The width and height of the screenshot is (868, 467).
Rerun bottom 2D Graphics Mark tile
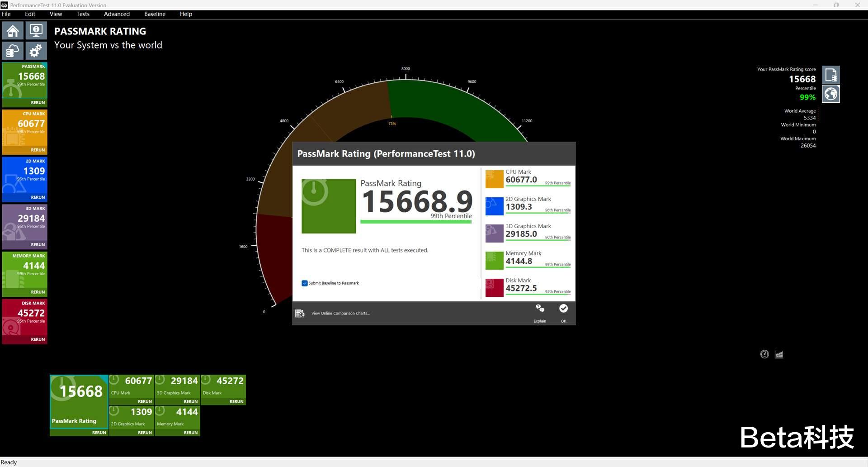tap(145, 433)
